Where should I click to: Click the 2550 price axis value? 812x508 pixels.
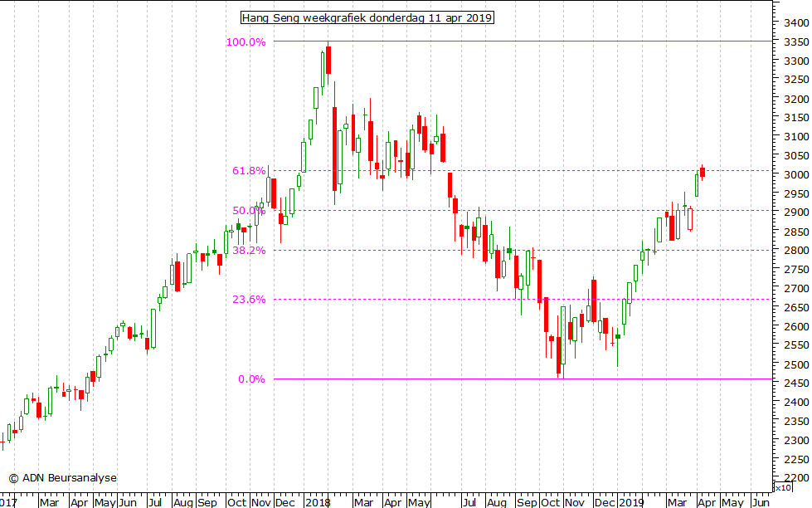pos(796,344)
